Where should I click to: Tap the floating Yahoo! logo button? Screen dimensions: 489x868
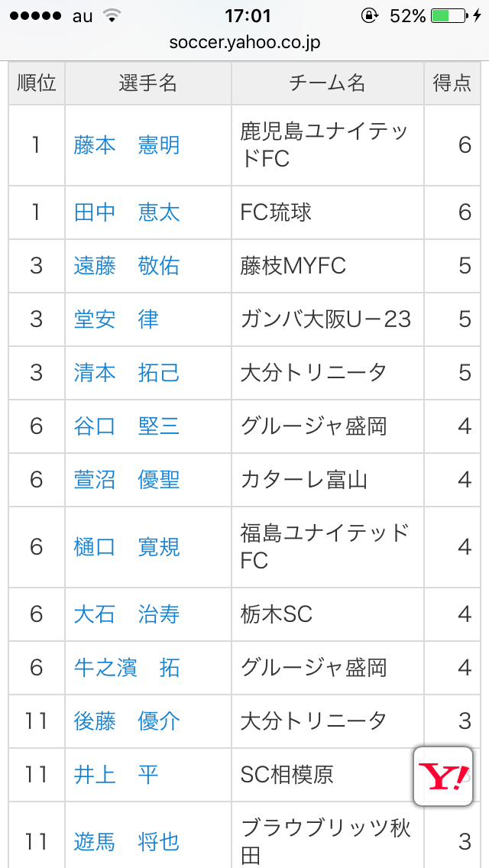click(443, 777)
